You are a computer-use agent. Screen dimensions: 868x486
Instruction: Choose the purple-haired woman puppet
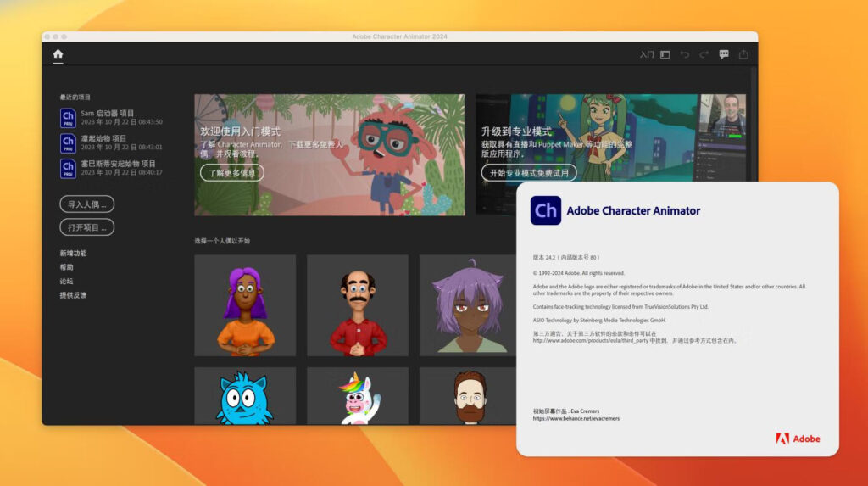245,305
